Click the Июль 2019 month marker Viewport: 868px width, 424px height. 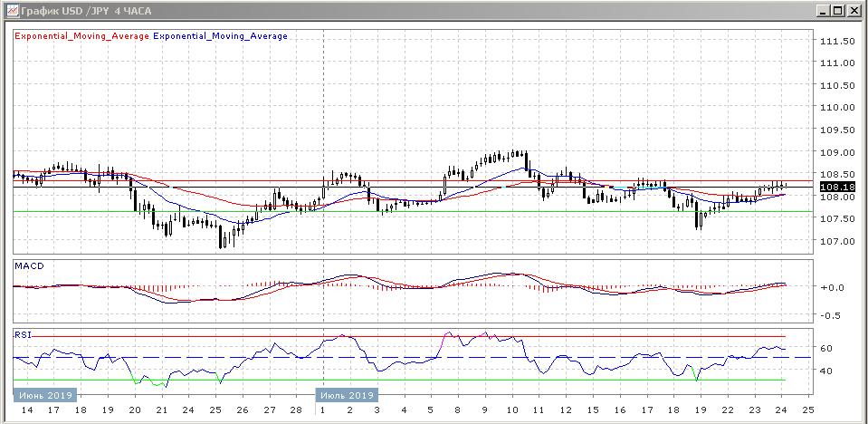pyautogui.click(x=347, y=396)
